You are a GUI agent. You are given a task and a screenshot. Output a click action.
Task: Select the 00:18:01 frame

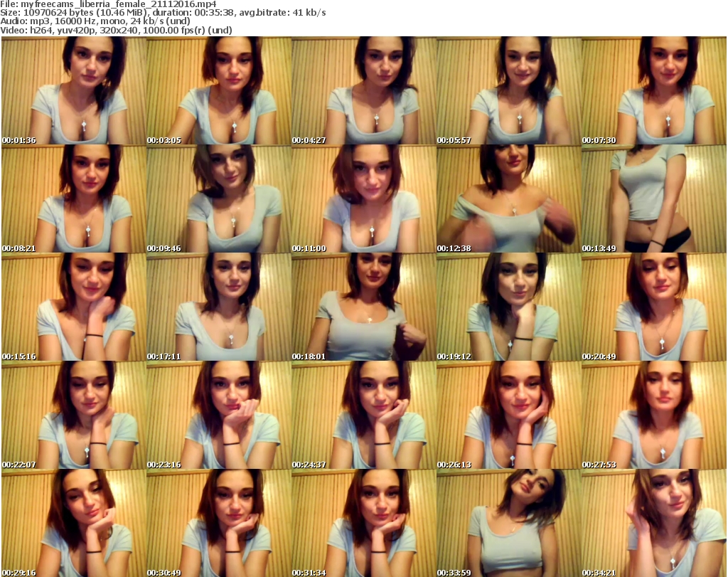(x=363, y=307)
